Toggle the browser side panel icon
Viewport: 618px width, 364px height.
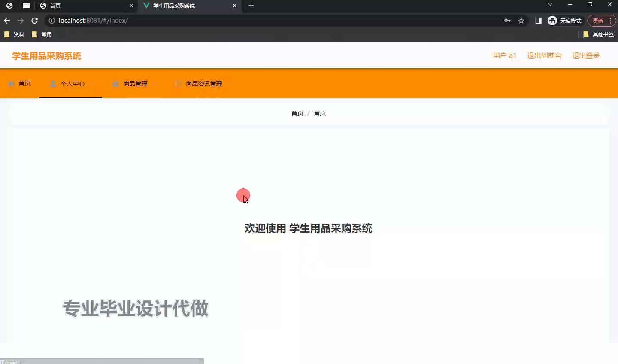(538, 21)
